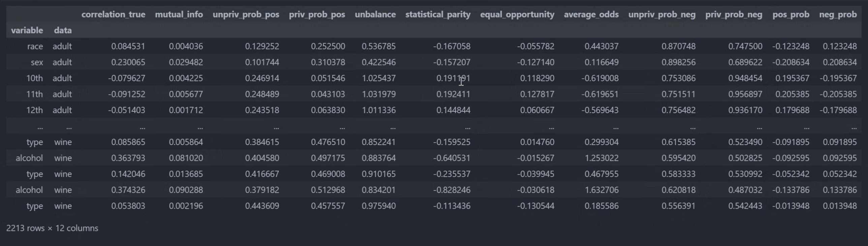Viewport: 868px width, 246px height.
Task: Select the 'race' row label
Action: pos(35,46)
